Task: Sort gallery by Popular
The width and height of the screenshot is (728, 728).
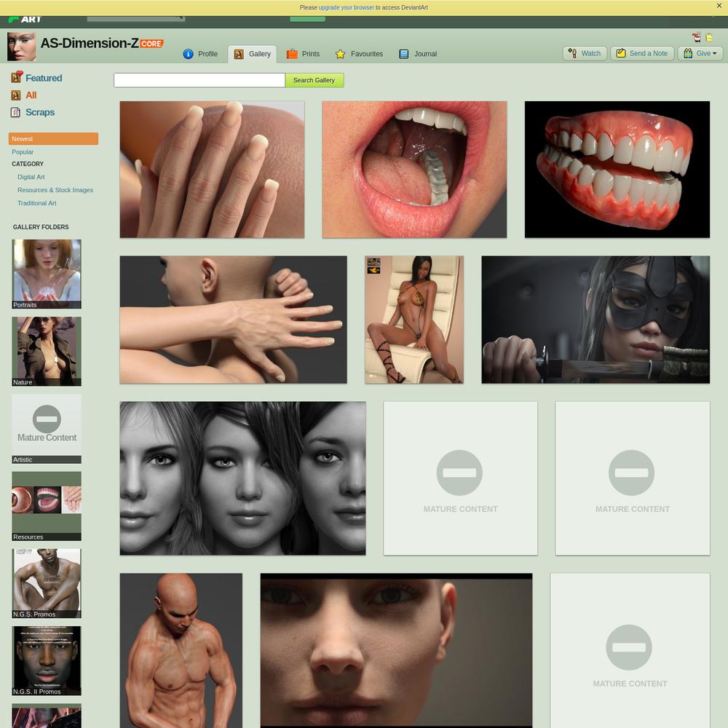Action: coord(23,152)
